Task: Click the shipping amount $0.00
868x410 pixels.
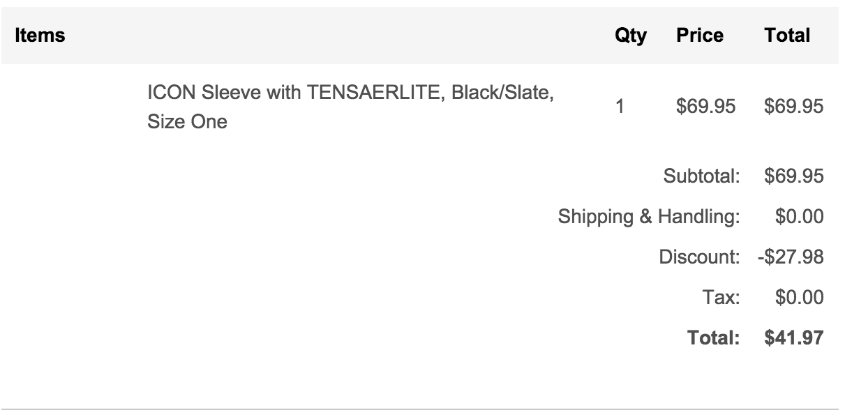Action: [799, 218]
